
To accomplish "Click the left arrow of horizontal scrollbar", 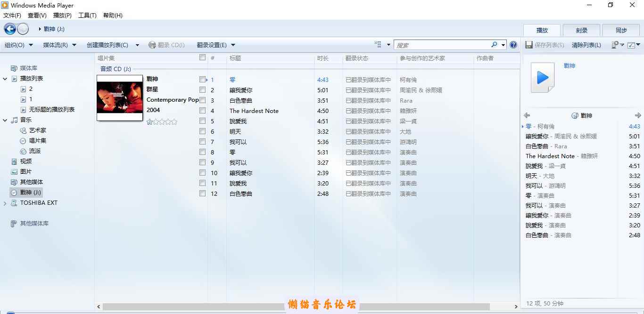I will (99, 306).
